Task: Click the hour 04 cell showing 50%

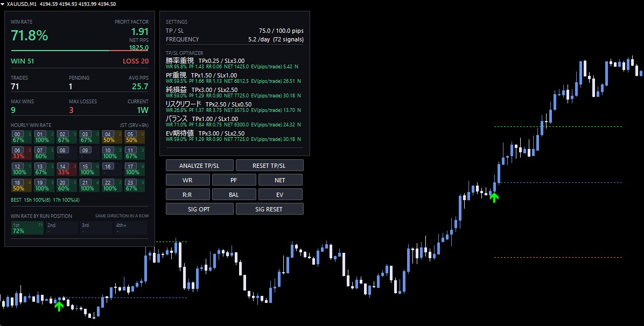Action: pos(112,137)
